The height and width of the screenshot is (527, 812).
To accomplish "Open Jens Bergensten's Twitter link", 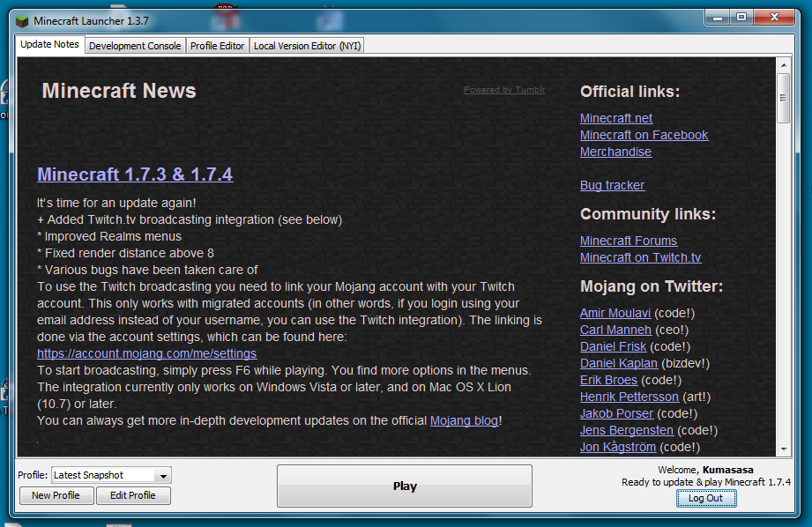I will point(627,430).
